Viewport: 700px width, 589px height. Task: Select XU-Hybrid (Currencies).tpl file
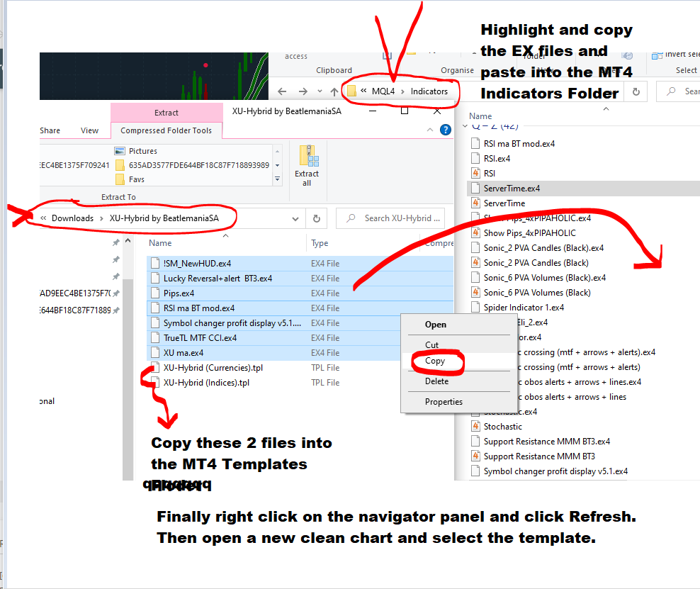(x=213, y=368)
